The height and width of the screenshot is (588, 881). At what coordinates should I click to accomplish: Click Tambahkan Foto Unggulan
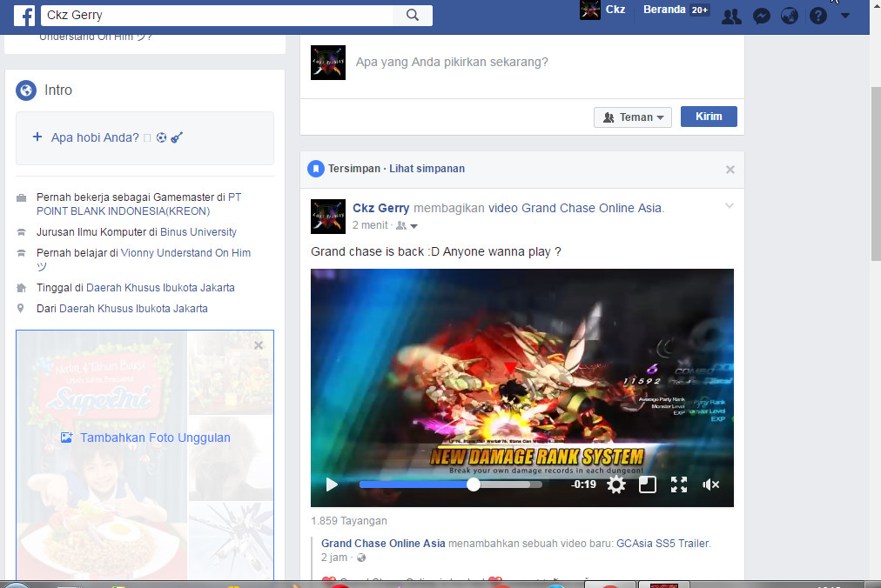(145, 438)
